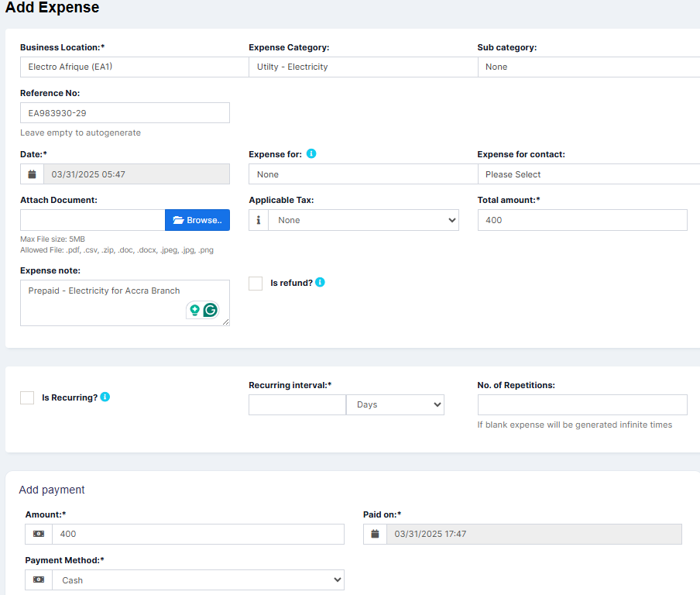This screenshot has height=595, width=700.
Task: Click the Reference No input field
Action: pos(125,113)
